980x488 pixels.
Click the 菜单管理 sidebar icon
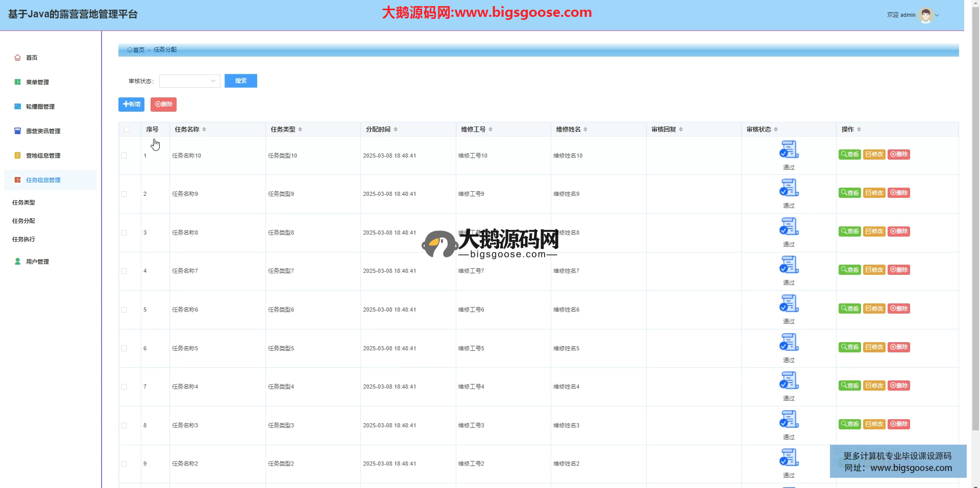coord(17,82)
